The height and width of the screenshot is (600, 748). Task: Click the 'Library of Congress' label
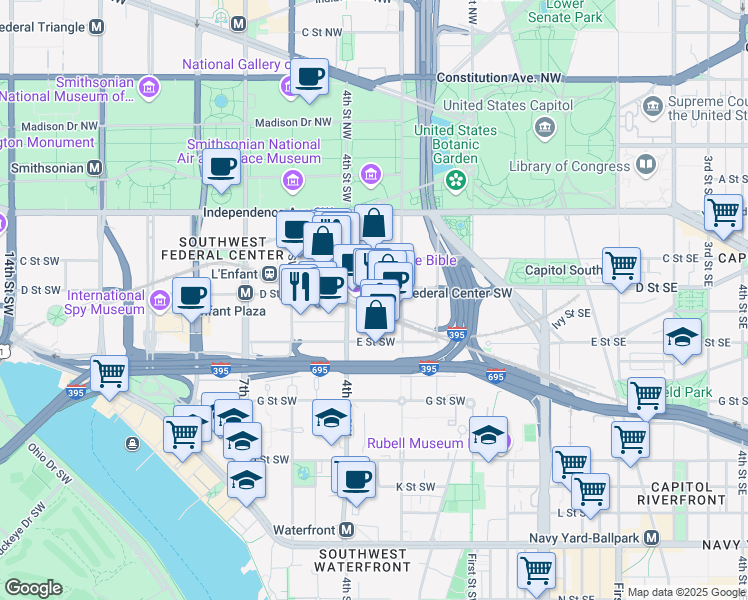(570, 166)
